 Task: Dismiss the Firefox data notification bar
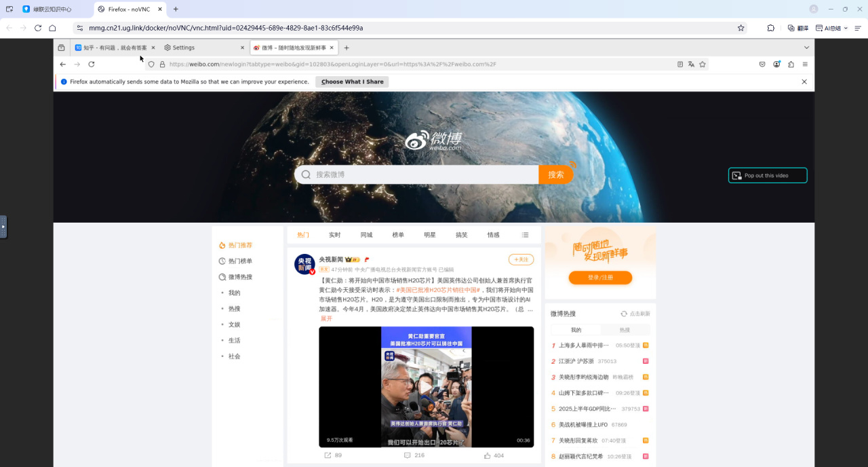[804, 81]
